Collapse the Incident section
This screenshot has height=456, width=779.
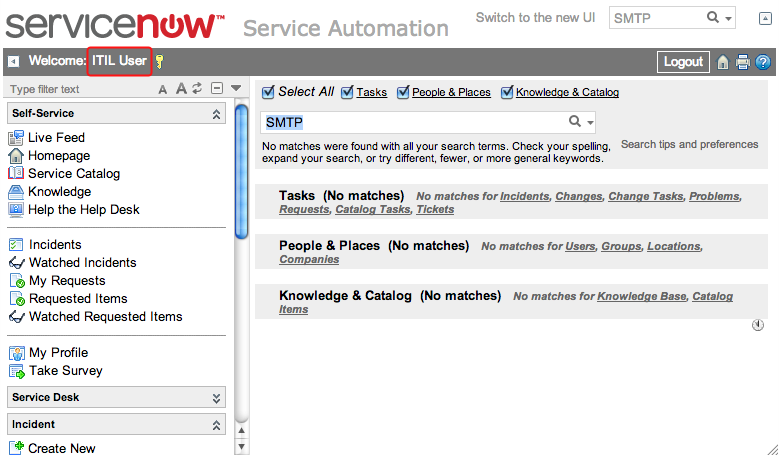[216, 425]
